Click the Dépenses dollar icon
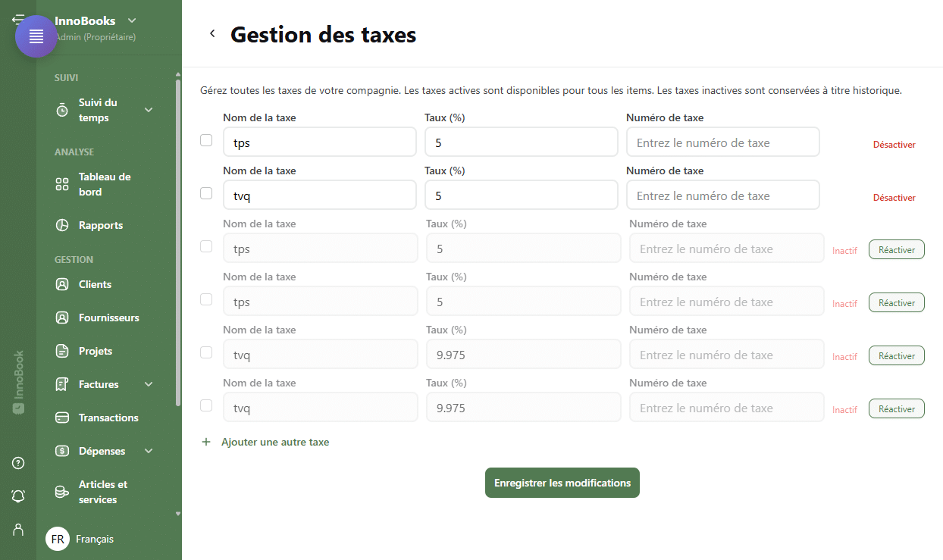943x560 pixels. pos(62,451)
